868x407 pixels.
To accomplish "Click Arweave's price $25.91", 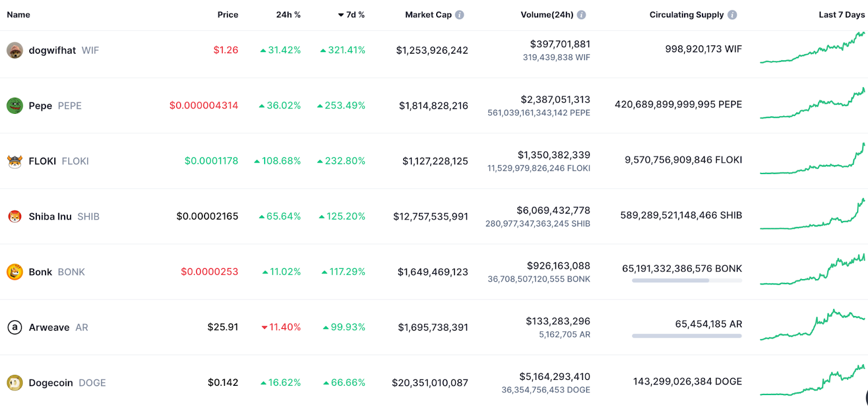I will point(223,327).
